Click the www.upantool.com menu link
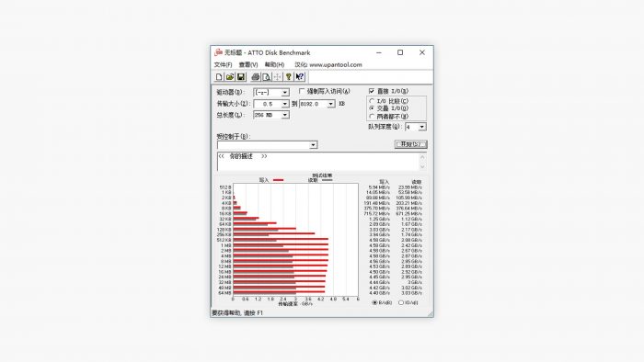 (336, 65)
